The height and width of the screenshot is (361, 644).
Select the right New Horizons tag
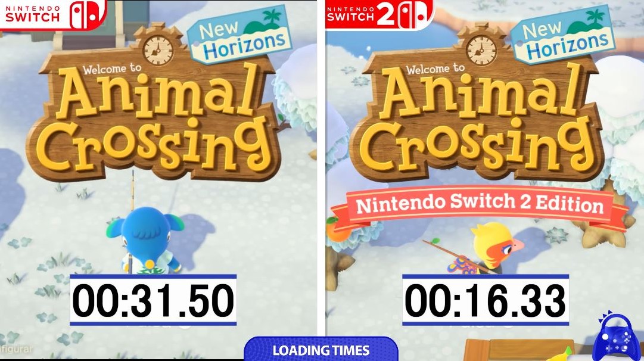(x=562, y=35)
